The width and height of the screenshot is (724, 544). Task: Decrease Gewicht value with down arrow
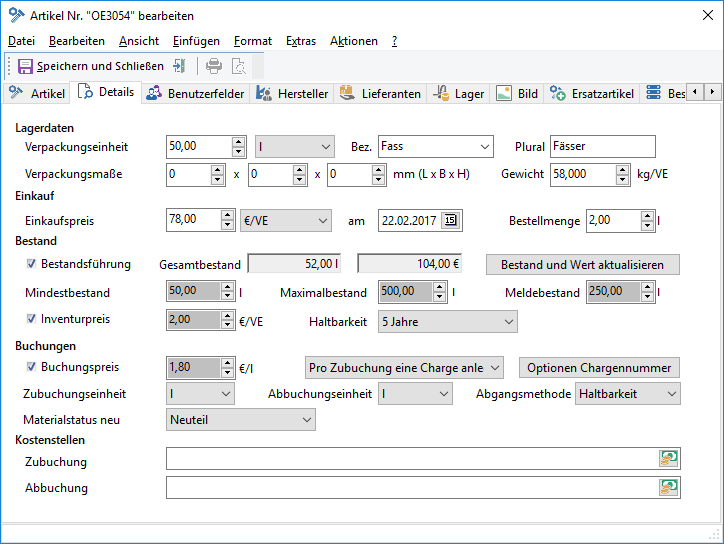click(622, 179)
